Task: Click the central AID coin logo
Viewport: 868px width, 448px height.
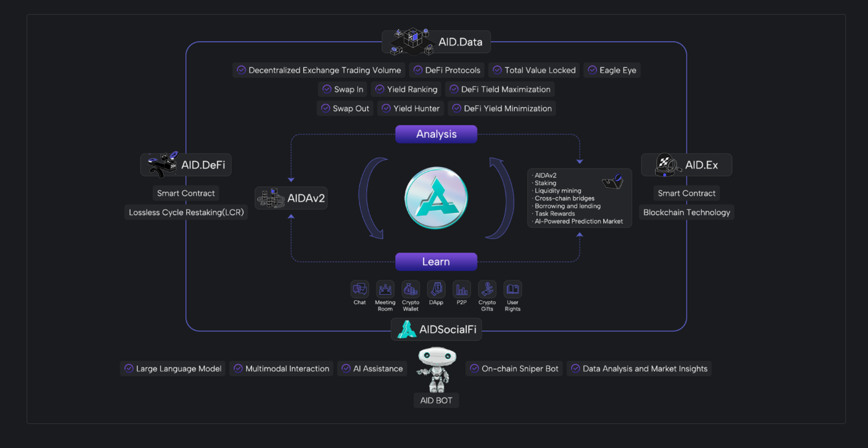Action: 436,198
